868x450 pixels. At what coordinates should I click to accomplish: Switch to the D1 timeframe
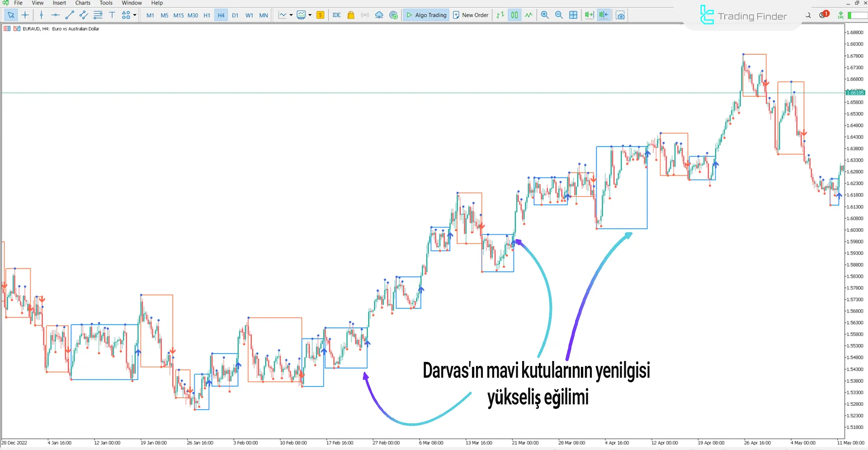pos(235,15)
